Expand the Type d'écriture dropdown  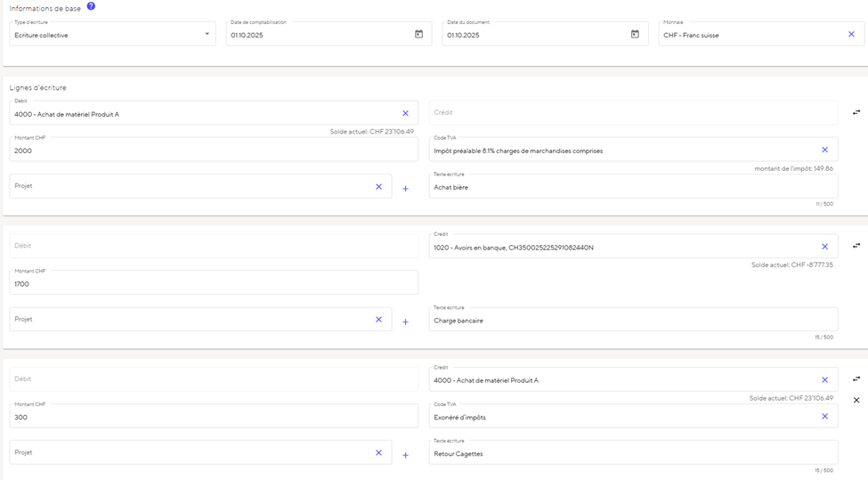[x=207, y=35]
